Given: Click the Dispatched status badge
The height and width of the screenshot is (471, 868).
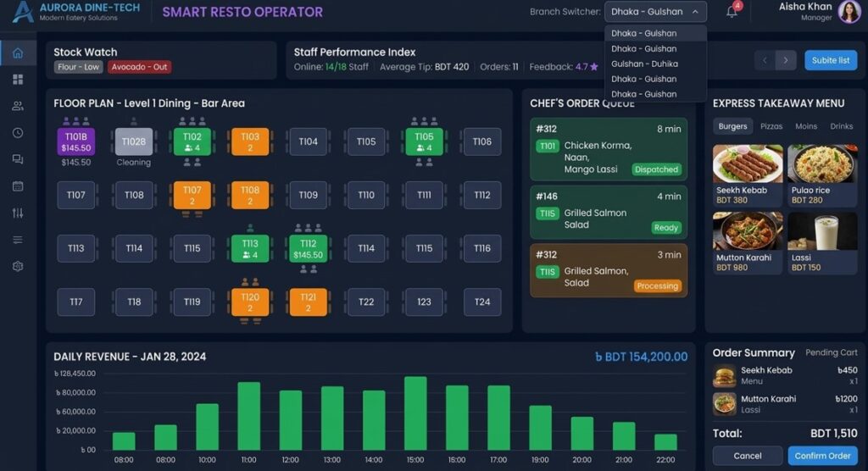Looking at the screenshot, I should (x=657, y=169).
